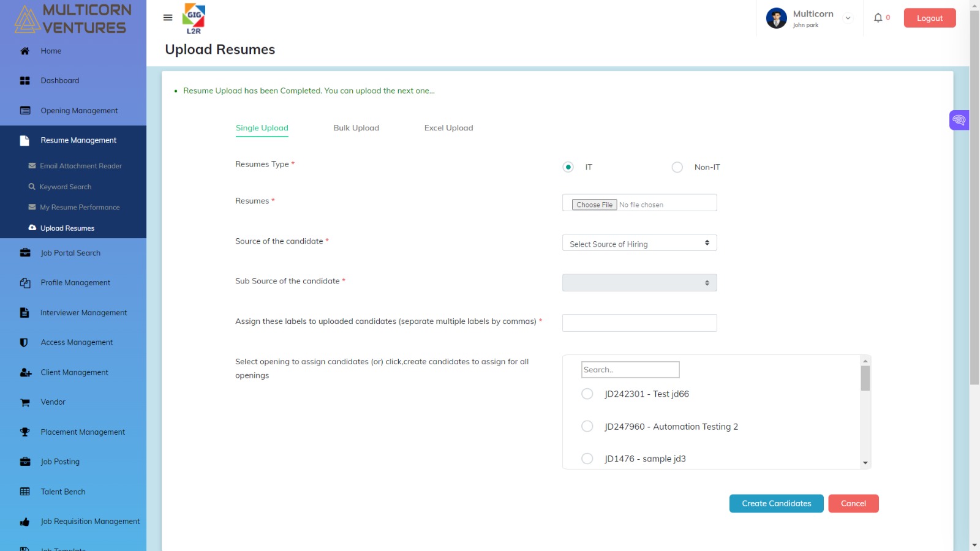The image size is (980, 551).
Task: Pick opening JD247960 - Automation Testing 2
Action: (x=587, y=426)
